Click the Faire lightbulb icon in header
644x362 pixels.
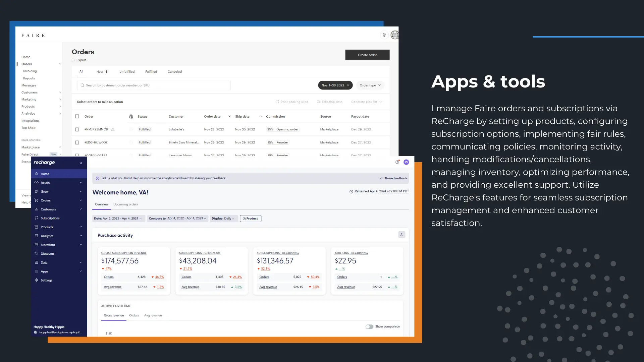[384, 35]
